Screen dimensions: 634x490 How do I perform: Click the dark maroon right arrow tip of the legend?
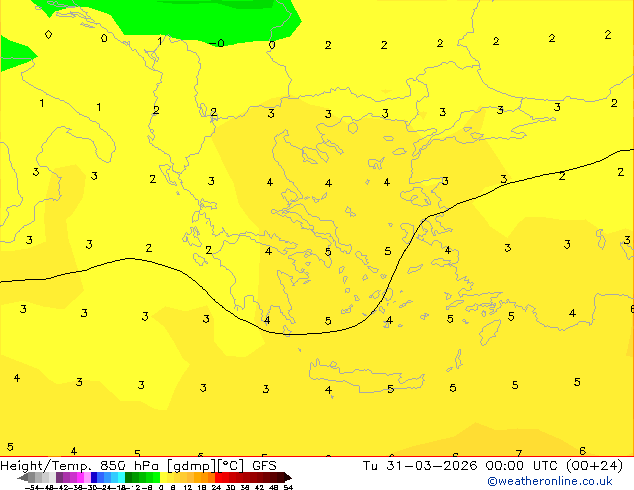pos(288,477)
